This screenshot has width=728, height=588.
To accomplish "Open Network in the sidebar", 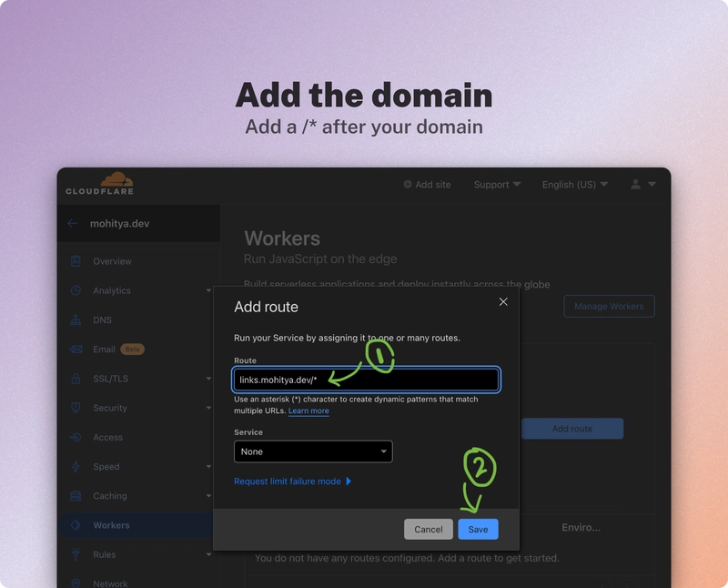I will click(x=110, y=583).
